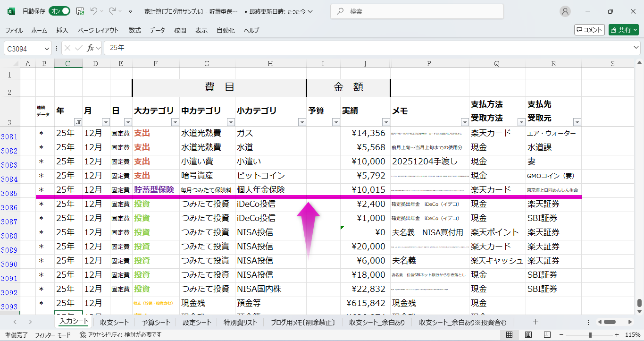Click the Save icon in title bar
The width and height of the screenshot is (644, 341).
(x=80, y=11)
